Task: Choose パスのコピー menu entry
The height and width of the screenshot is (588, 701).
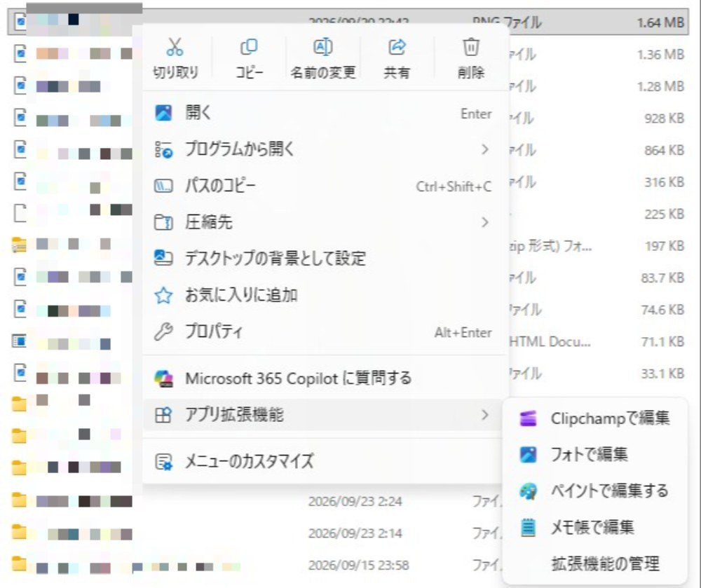Action: (x=325, y=186)
